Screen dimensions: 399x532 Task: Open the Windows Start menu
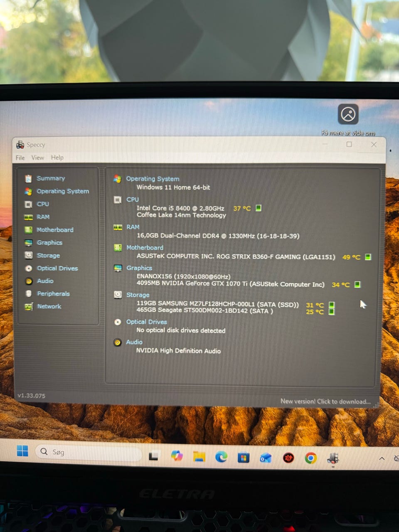coord(22,451)
